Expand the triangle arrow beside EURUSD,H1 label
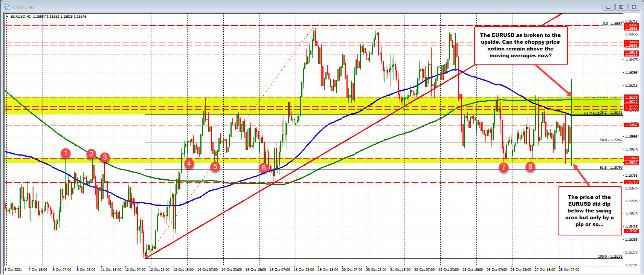The image size is (644, 275). [x=8, y=17]
